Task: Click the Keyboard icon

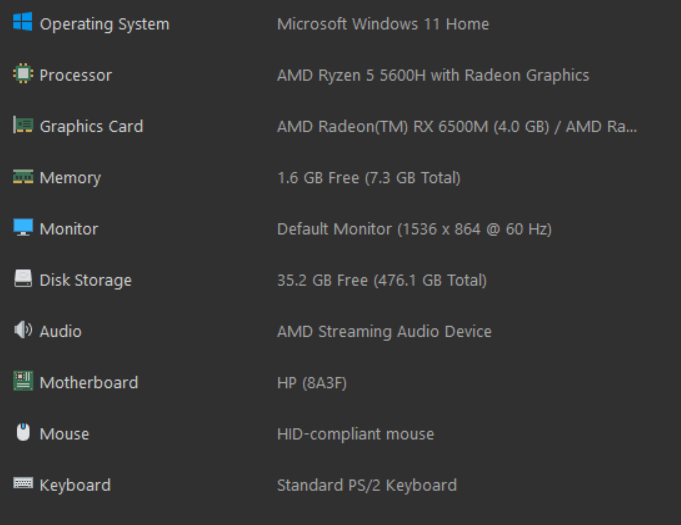Action: [x=22, y=484]
